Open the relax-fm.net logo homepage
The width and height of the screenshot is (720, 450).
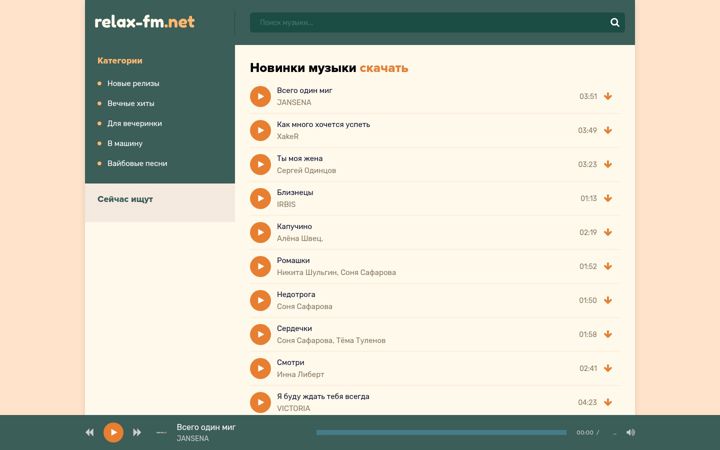click(x=145, y=22)
